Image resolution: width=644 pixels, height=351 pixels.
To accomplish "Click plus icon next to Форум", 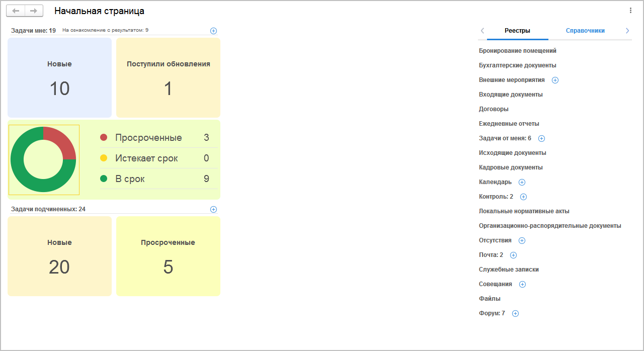I will [515, 313].
